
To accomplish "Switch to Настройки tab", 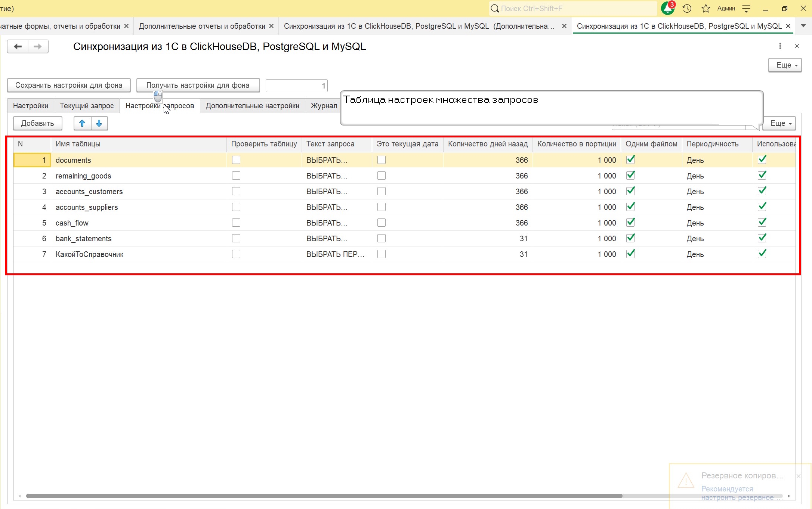I will (x=31, y=106).
